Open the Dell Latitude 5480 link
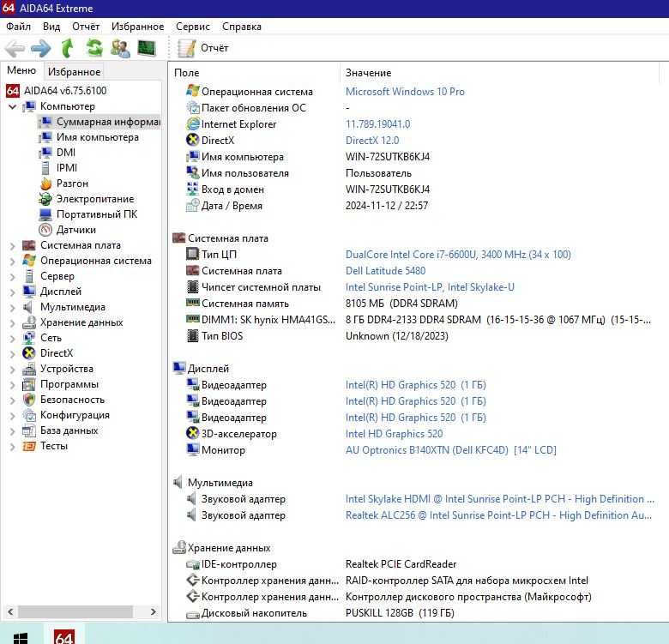 385,271
